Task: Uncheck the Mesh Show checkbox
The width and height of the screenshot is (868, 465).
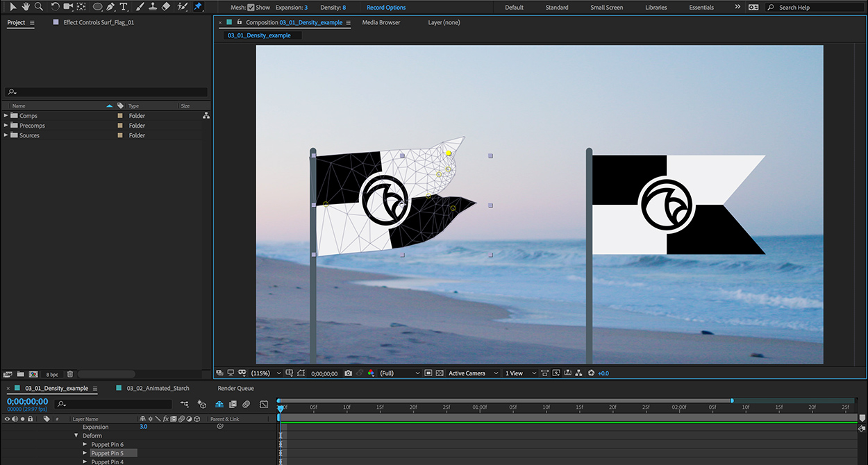Action: coord(251,8)
